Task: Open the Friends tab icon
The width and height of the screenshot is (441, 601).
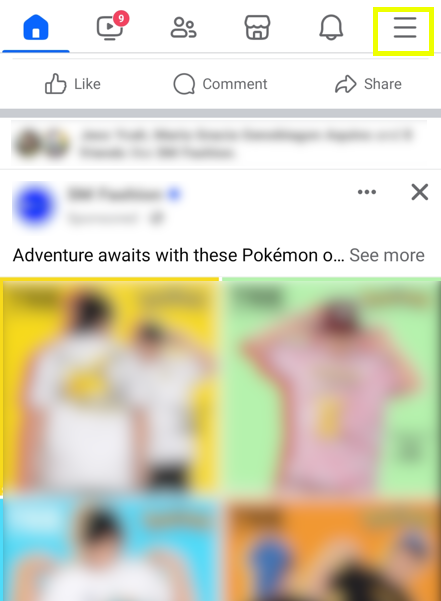Action: [183, 28]
